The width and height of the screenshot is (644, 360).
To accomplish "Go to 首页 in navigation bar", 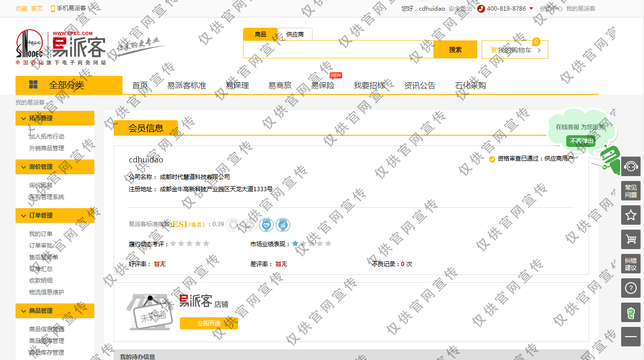I will 140,86.
